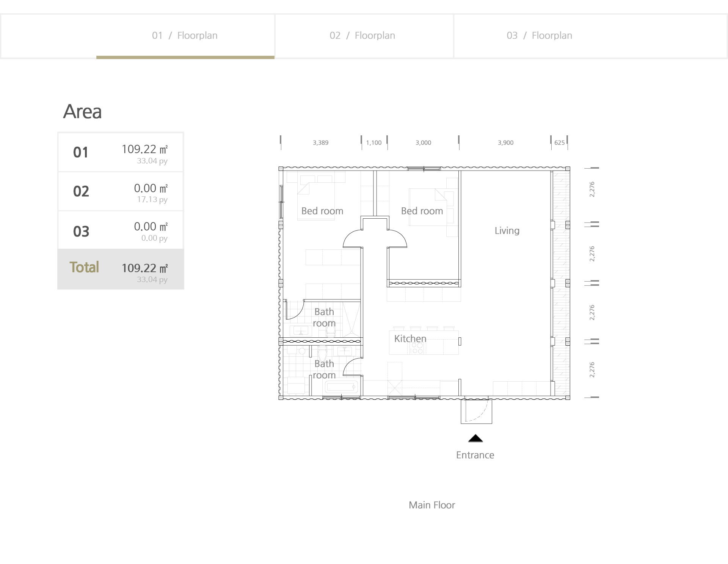Click the Area heading
The height and width of the screenshot is (564, 728).
coord(82,112)
